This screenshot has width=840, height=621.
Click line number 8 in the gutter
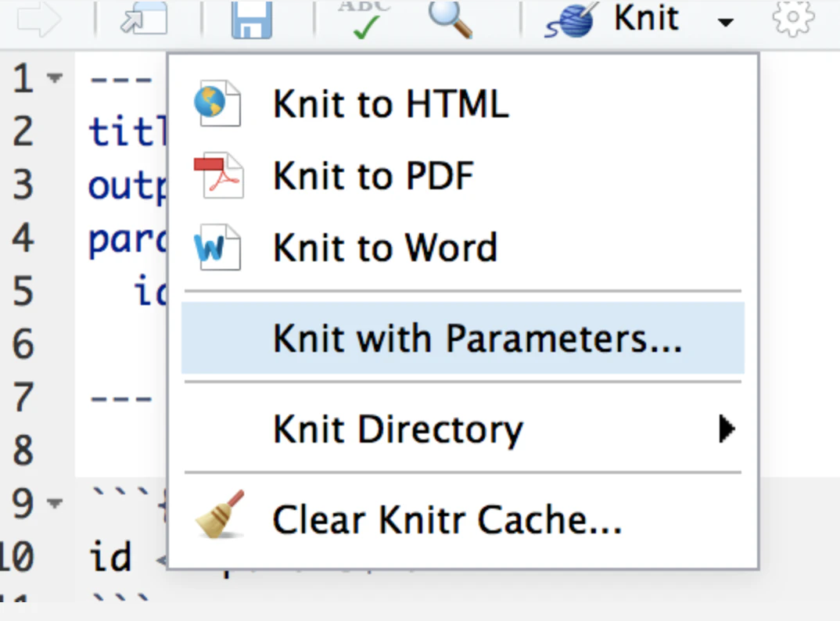tap(23, 450)
